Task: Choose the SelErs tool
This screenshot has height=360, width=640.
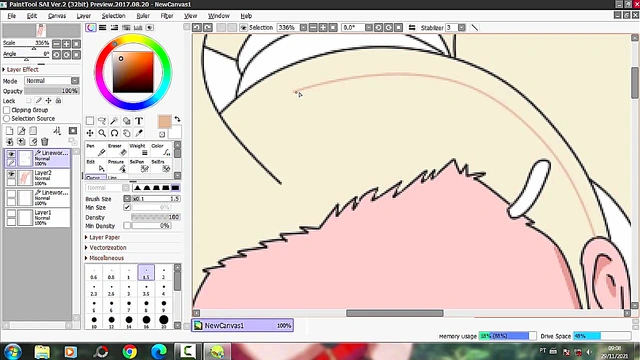Action: [161, 166]
